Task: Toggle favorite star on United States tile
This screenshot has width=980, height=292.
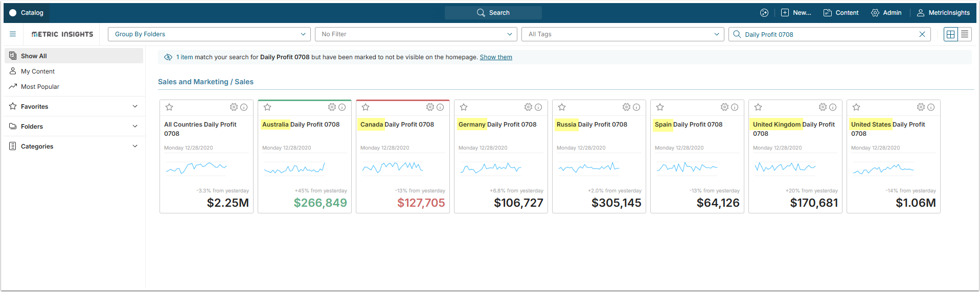Action: coord(856,107)
